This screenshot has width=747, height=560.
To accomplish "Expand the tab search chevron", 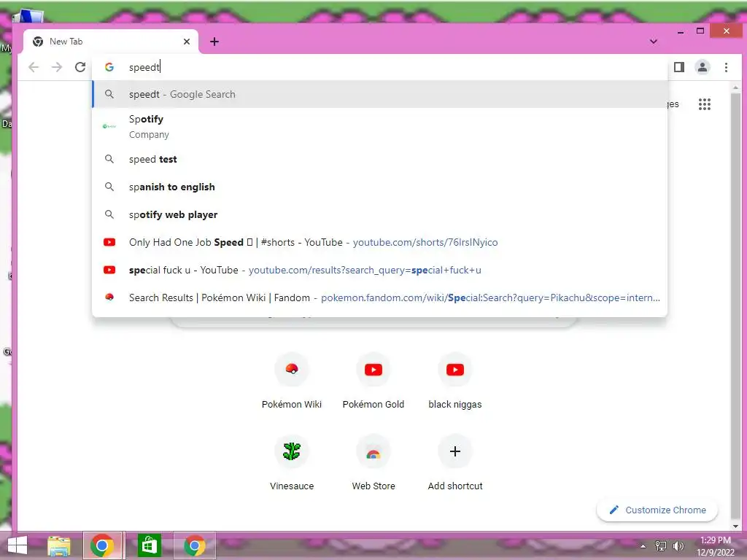I will pos(654,42).
